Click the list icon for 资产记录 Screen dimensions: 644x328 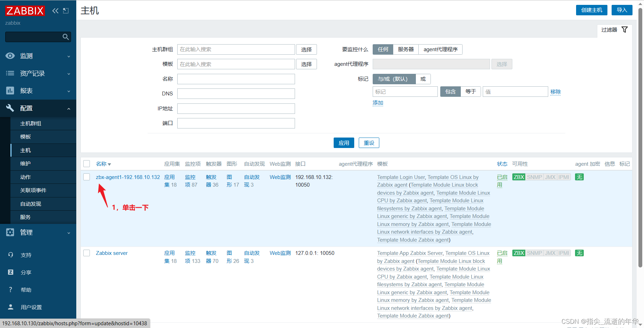[x=10, y=73]
